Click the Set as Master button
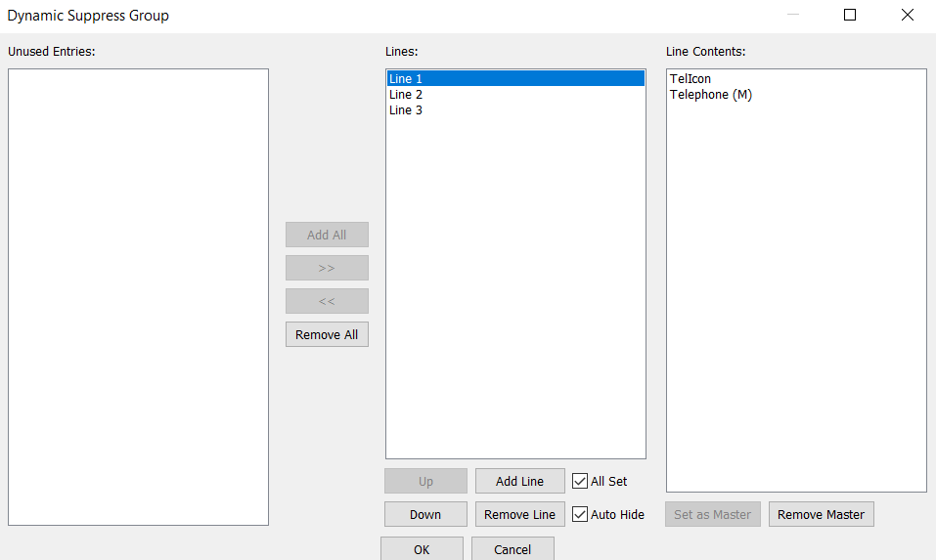936x560 pixels. click(713, 514)
